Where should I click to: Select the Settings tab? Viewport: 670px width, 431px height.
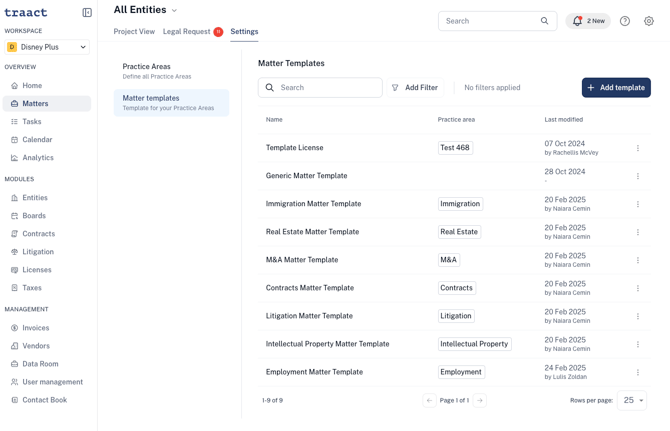[244, 31]
